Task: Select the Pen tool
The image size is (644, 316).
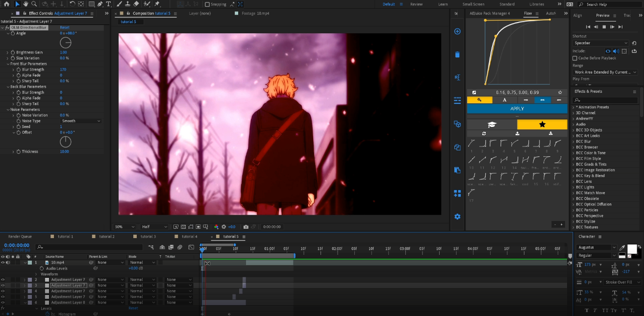Action: 100,4
